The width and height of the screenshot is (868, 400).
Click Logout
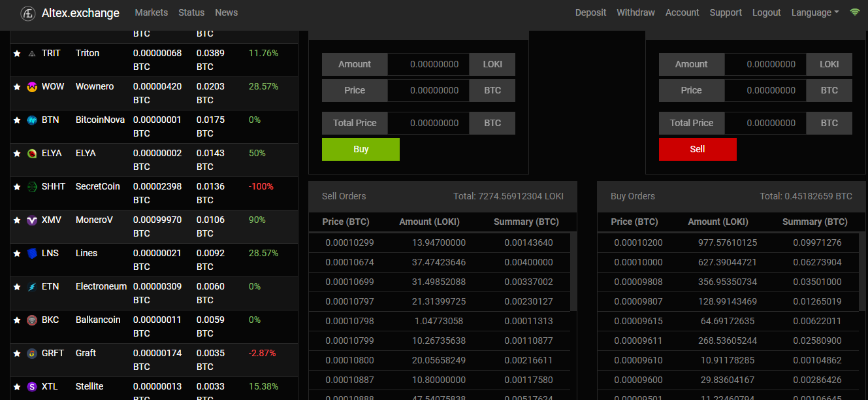(x=767, y=12)
